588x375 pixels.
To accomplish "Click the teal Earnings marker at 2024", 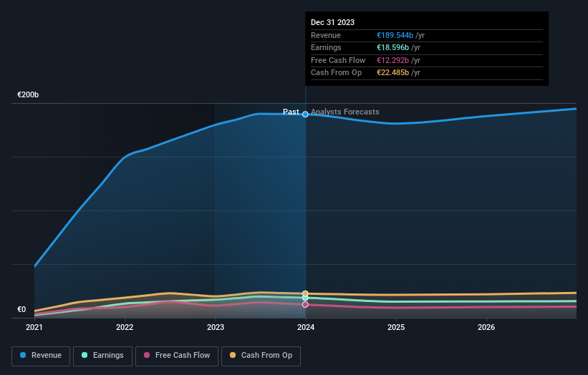I will pyautogui.click(x=305, y=298).
